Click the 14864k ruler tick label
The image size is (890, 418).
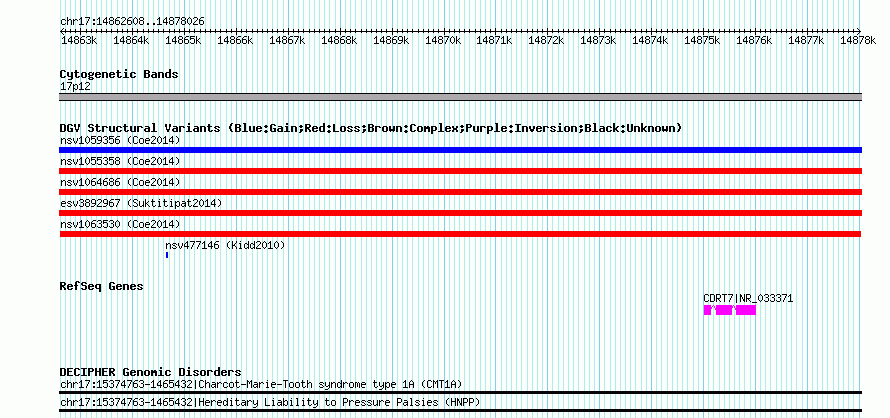(x=131, y=40)
